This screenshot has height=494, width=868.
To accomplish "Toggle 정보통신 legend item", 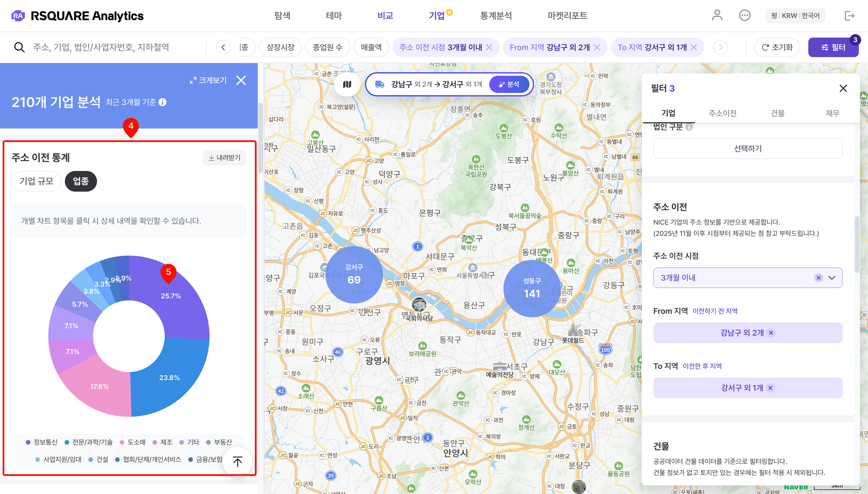I will [x=42, y=442].
